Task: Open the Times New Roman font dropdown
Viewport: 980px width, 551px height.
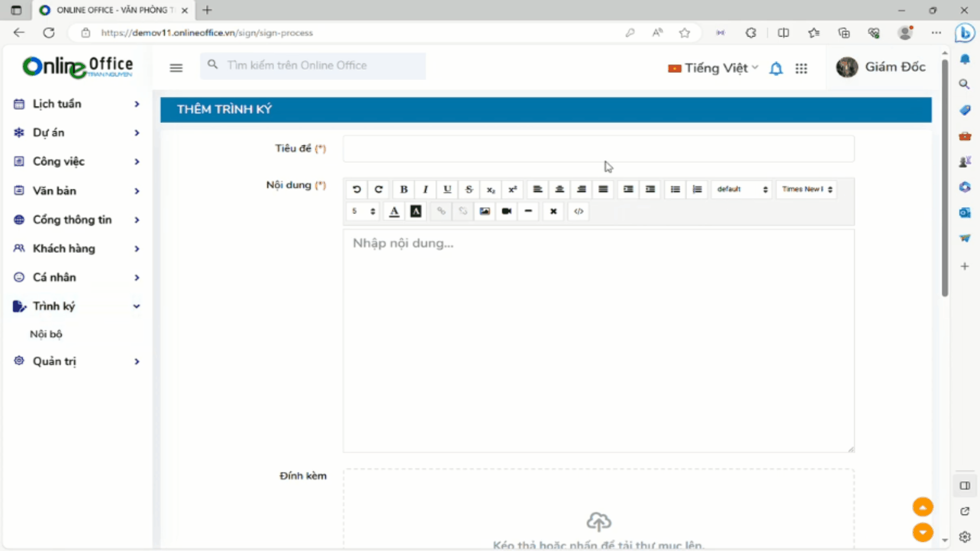Action: (806, 189)
